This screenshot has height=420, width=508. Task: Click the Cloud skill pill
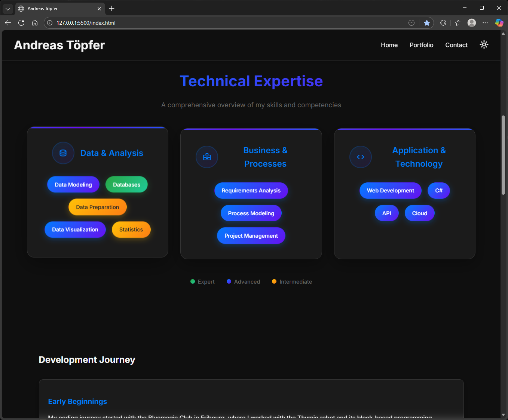click(420, 213)
